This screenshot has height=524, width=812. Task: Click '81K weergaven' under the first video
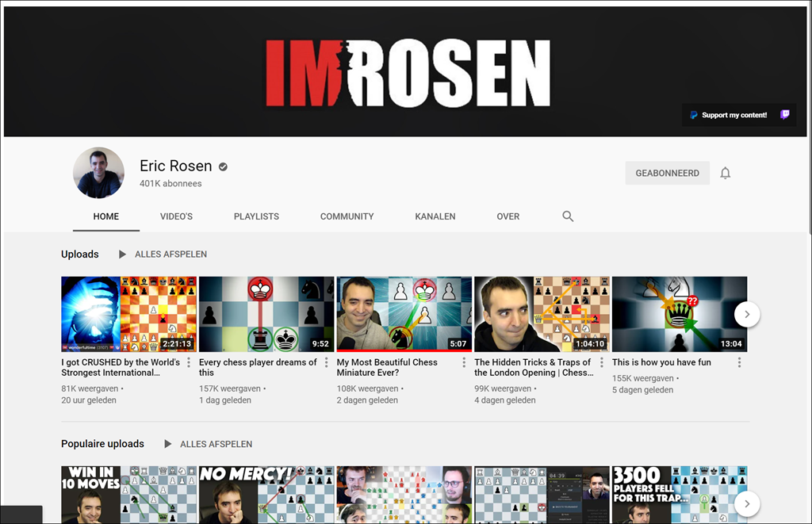coord(90,388)
